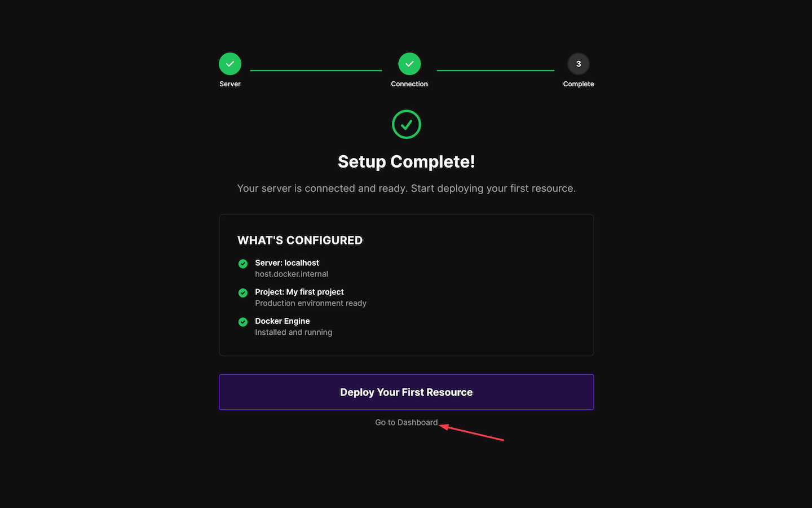Click the Docker Engine label

click(x=283, y=321)
